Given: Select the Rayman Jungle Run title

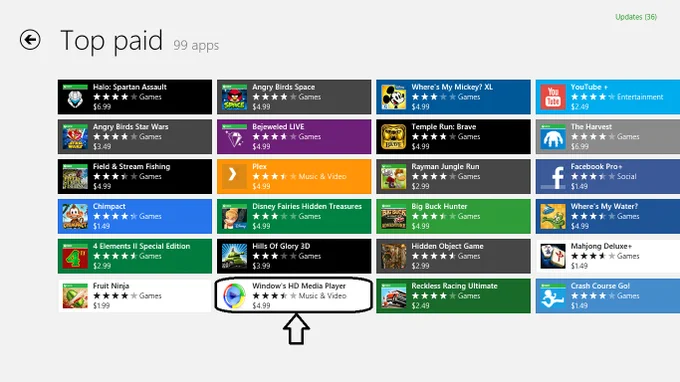Looking at the screenshot, I should (445, 167).
